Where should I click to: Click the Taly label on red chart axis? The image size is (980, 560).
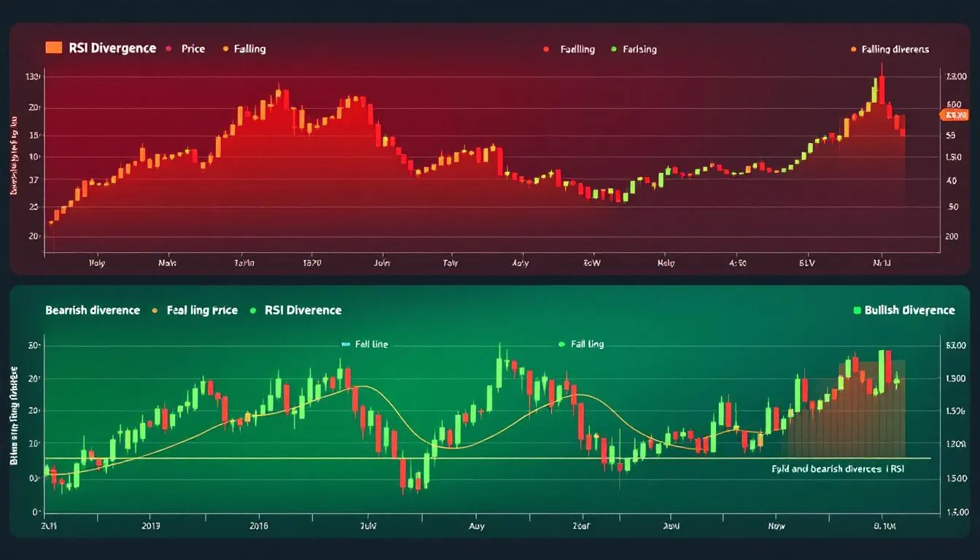pos(451,262)
